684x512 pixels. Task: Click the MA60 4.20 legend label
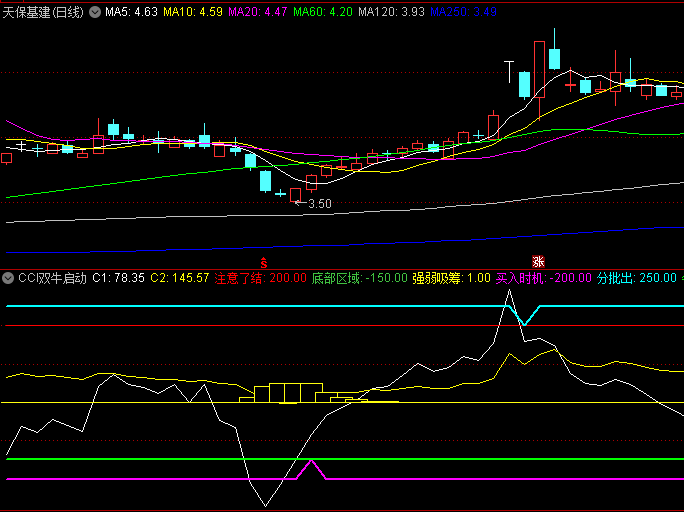[322, 12]
